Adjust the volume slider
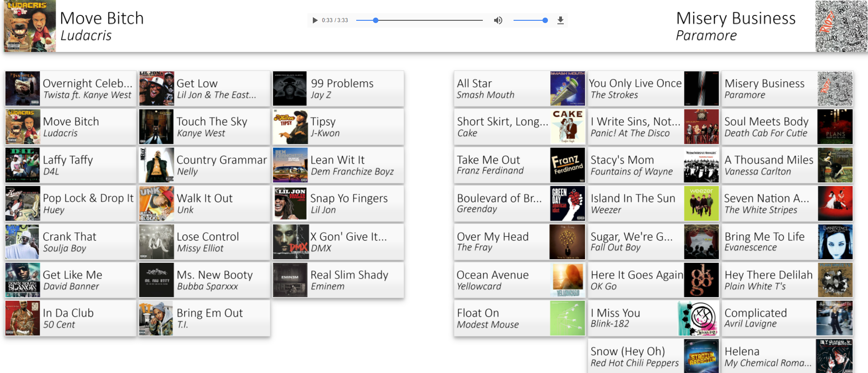Screen dimensions: 868x373 coord(531,20)
